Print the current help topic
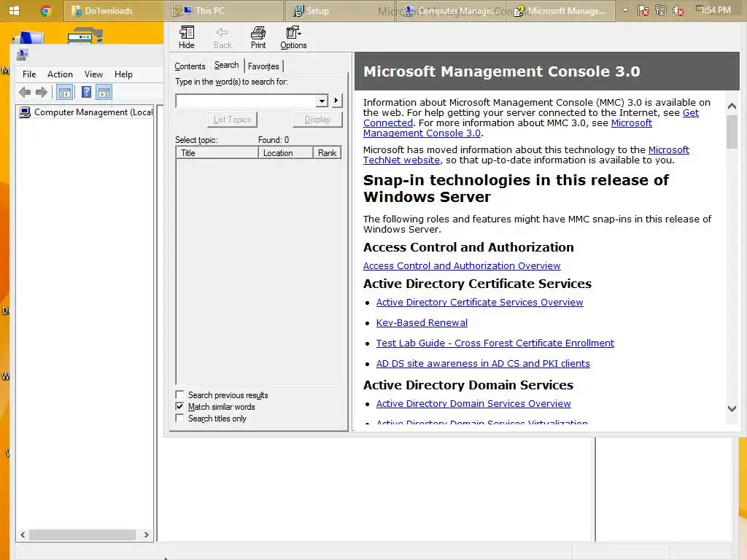747x560 pixels. coord(258,38)
